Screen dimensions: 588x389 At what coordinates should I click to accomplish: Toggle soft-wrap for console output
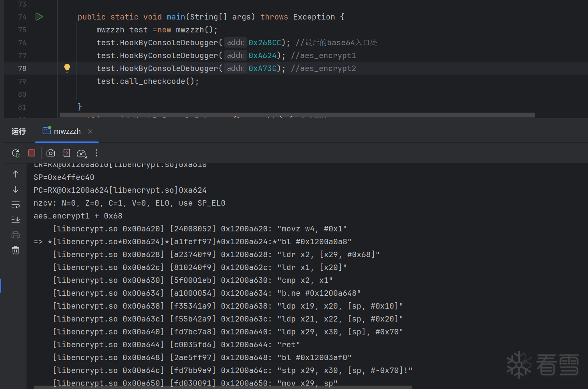tap(16, 204)
